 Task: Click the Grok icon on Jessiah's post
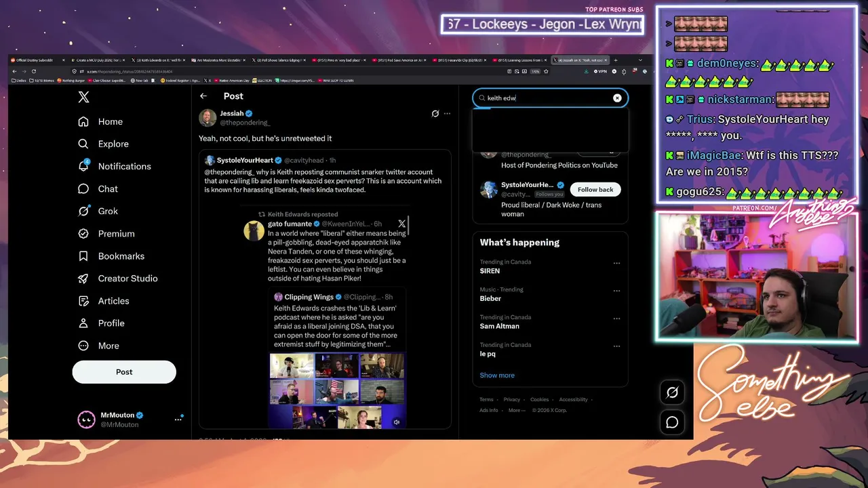435,113
